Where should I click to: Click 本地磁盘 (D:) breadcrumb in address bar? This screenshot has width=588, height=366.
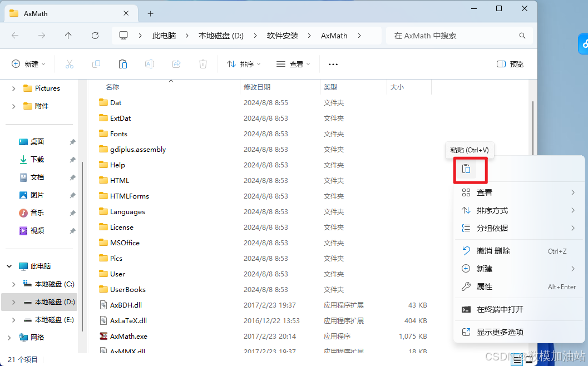221,36
